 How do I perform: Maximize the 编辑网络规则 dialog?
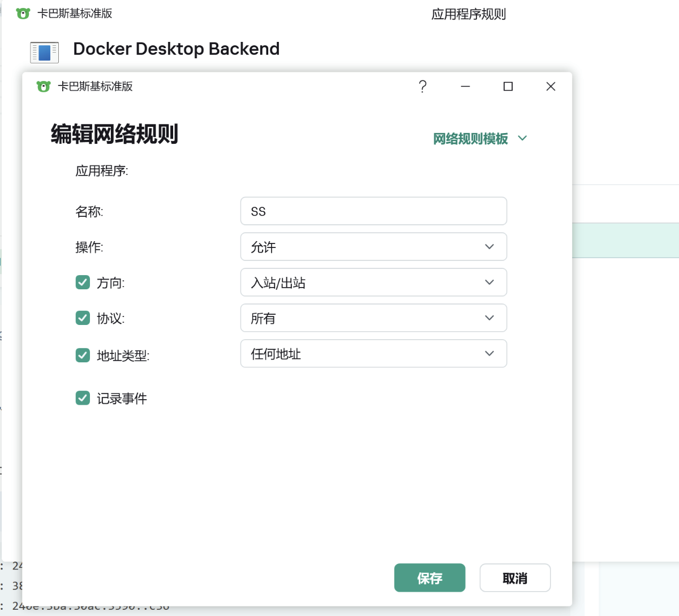508,87
